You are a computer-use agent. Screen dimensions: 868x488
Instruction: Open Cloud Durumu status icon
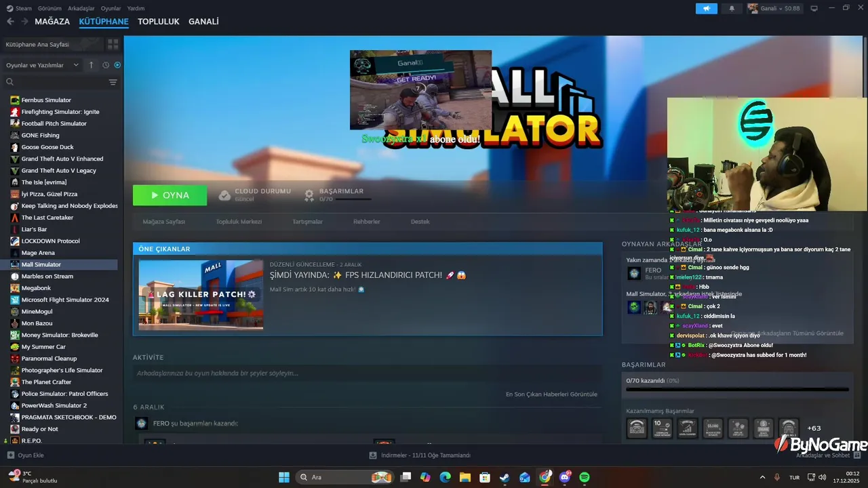click(x=224, y=195)
